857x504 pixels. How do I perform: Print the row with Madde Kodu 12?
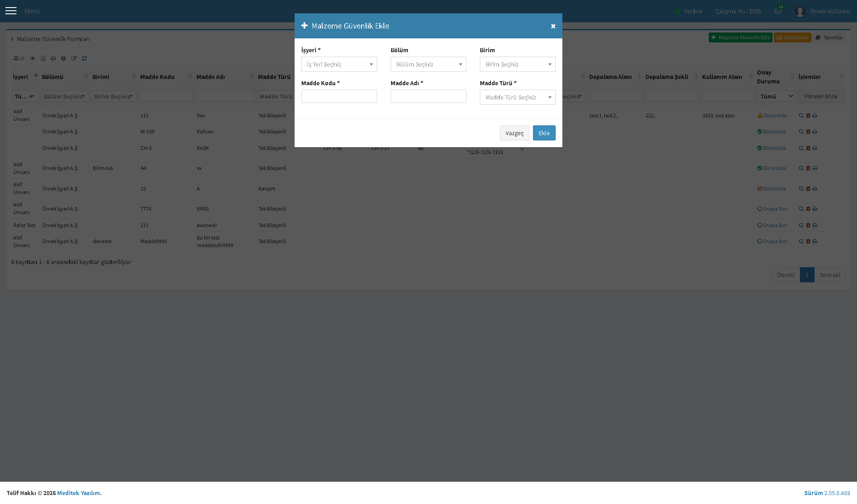(x=815, y=189)
